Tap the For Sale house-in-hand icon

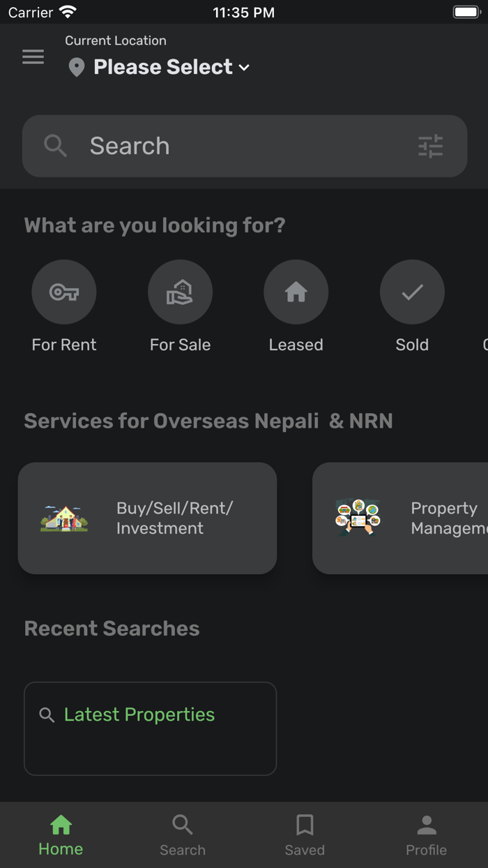[180, 292]
